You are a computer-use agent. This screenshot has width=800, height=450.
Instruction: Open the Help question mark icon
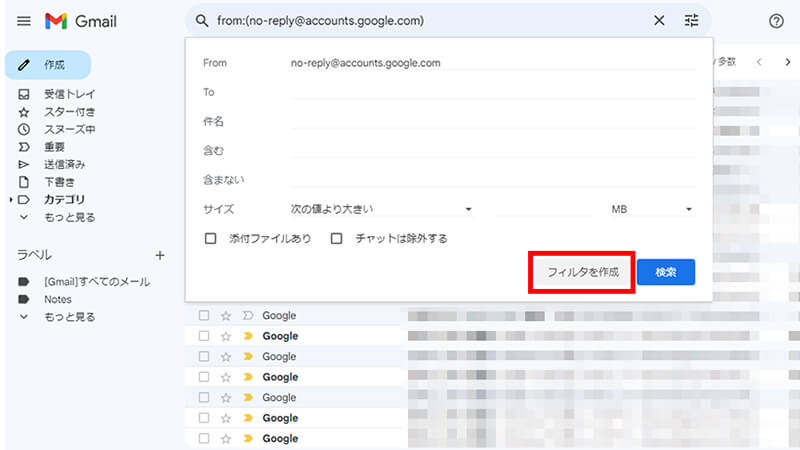coord(776,21)
